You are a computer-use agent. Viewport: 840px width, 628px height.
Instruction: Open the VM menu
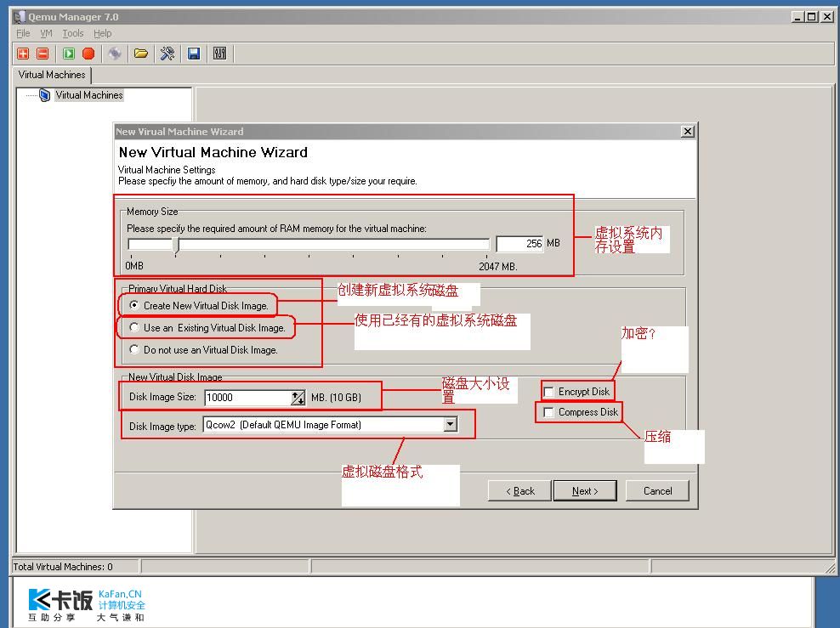click(47, 34)
